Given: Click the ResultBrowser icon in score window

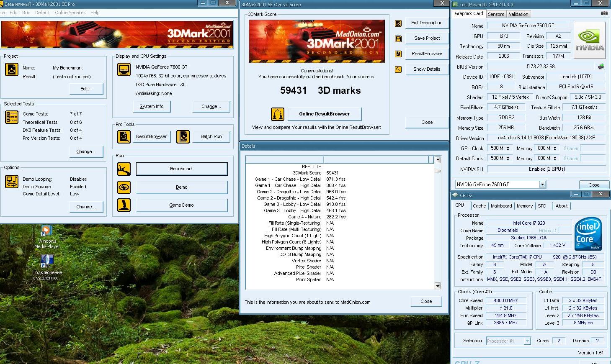Looking at the screenshot, I should 398,54.
